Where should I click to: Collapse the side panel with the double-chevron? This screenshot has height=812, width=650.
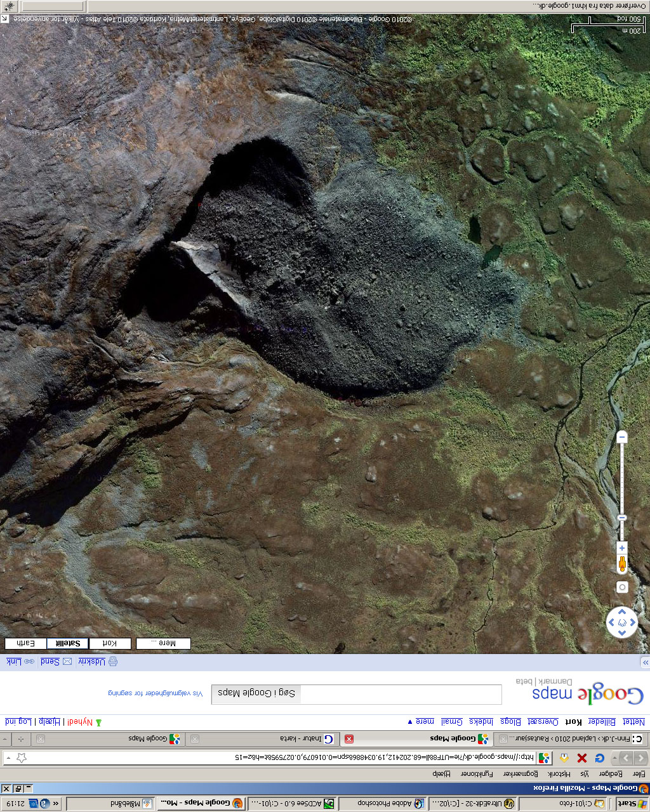pos(646,662)
